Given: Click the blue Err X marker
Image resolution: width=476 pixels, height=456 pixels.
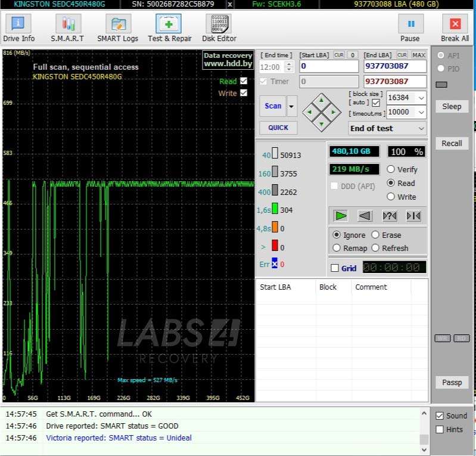Looking at the screenshot, I should [x=275, y=263].
